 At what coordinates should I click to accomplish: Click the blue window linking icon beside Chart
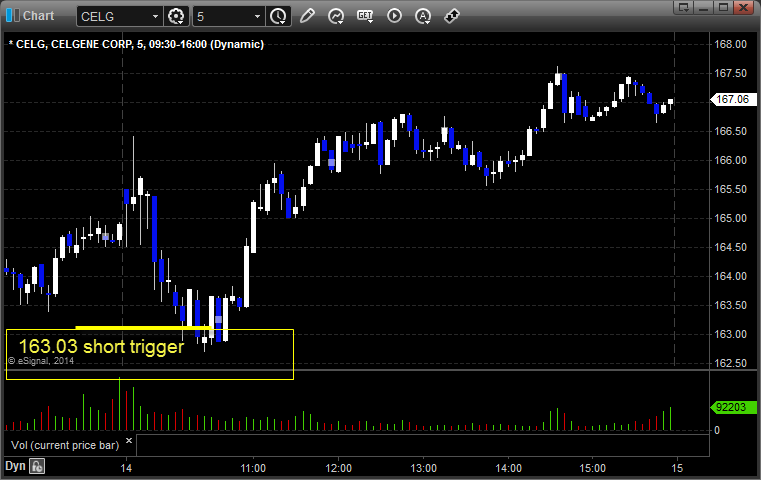13,16
